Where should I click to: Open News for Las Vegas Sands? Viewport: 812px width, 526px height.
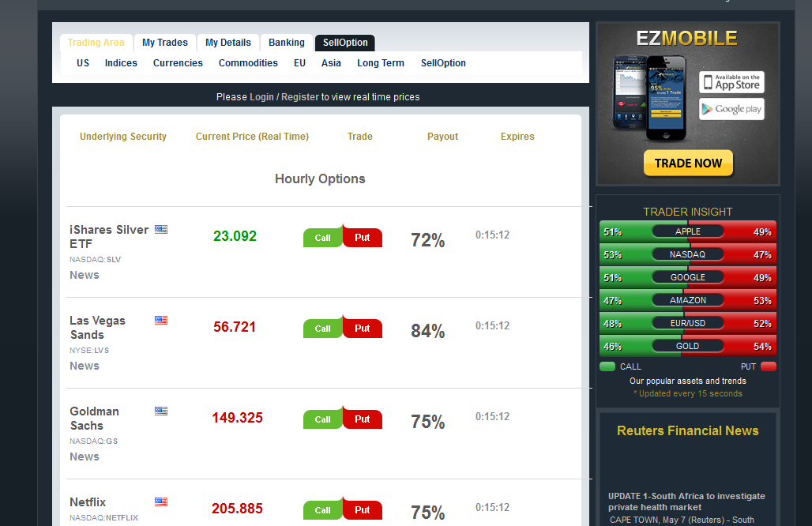click(x=85, y=366)
